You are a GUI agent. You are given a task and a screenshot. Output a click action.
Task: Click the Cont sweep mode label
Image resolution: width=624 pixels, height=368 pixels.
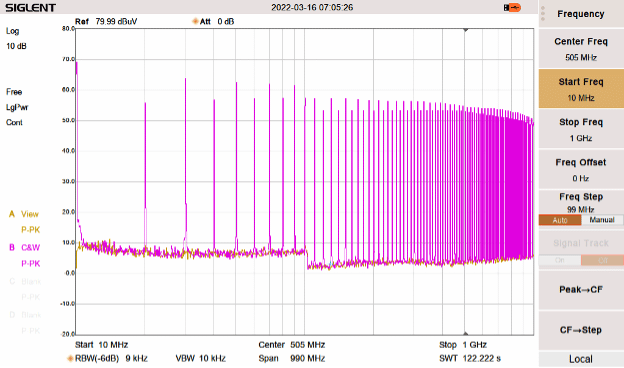[x=14, y=122]
